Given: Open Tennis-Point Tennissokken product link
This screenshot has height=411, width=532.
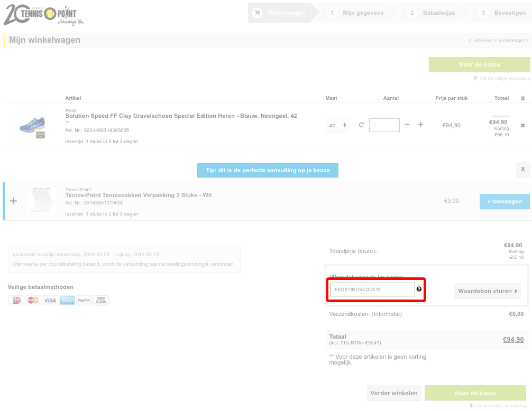Looking at the screenshot, I should pos(139,195).
